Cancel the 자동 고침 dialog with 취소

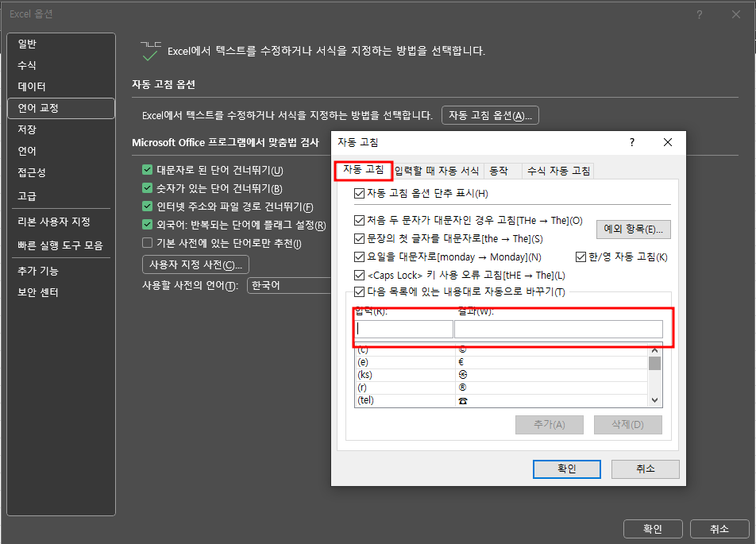645,469
